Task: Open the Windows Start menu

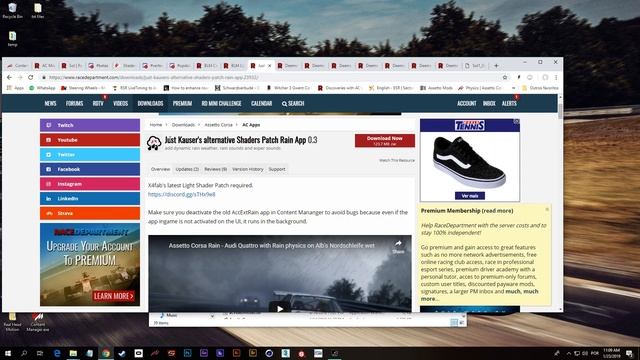Action: 8,353
